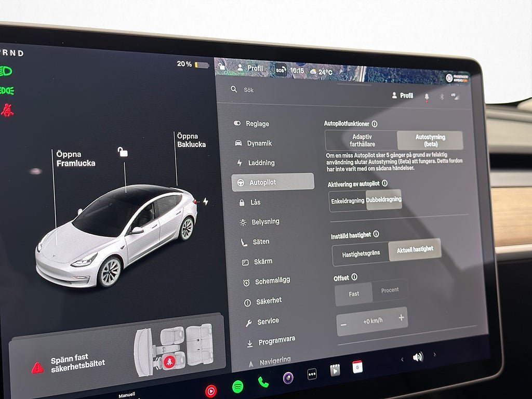Open the purple dashcam camera app

coord(288,378)
